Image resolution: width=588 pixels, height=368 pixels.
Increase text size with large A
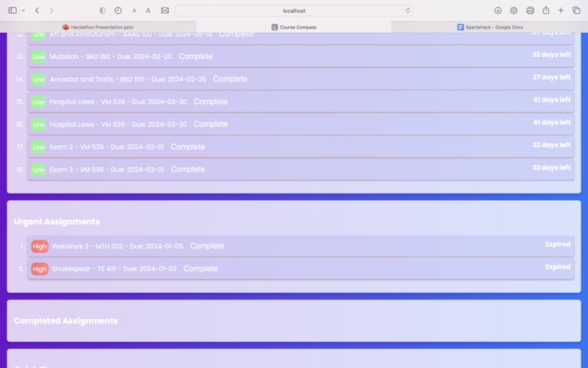(148, 10)
